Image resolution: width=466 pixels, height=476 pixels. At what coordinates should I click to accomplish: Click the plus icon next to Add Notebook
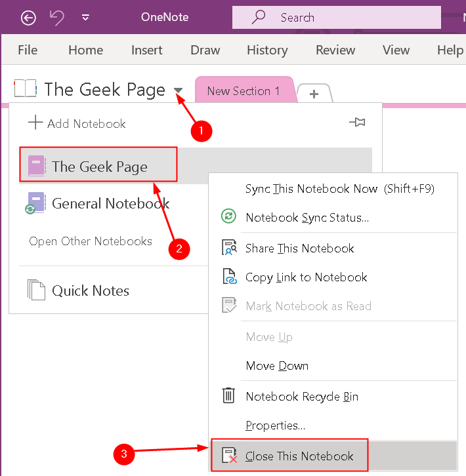35,123
